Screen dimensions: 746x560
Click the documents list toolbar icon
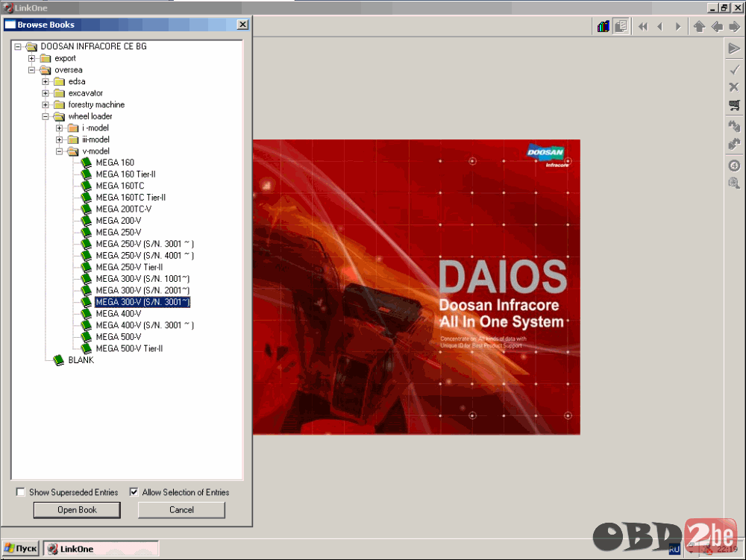point(621,26)
